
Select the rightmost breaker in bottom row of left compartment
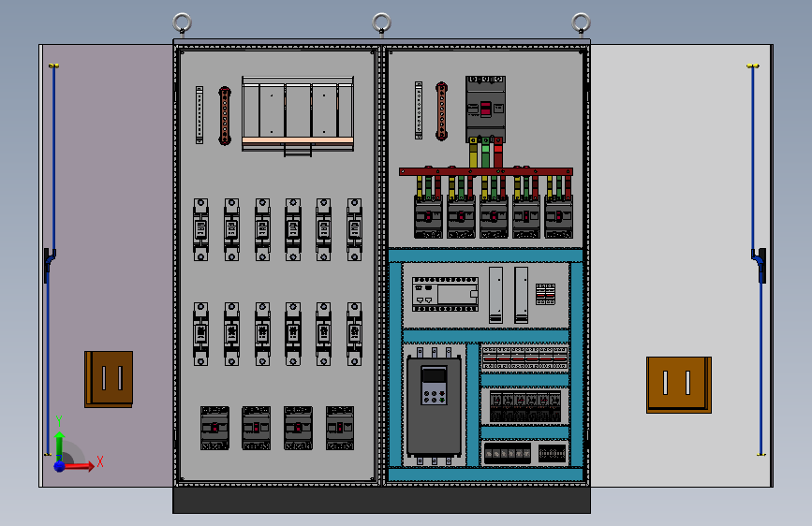[x=340, y=428]
